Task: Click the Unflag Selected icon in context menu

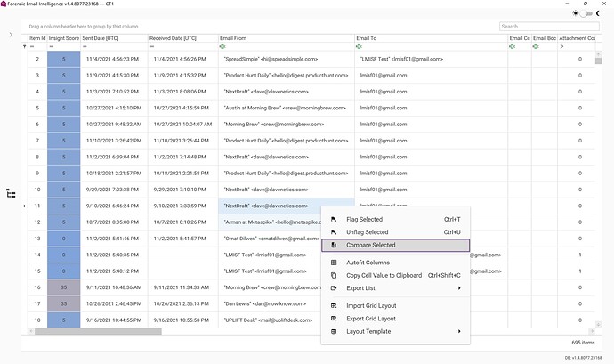Action: point(333,232)
